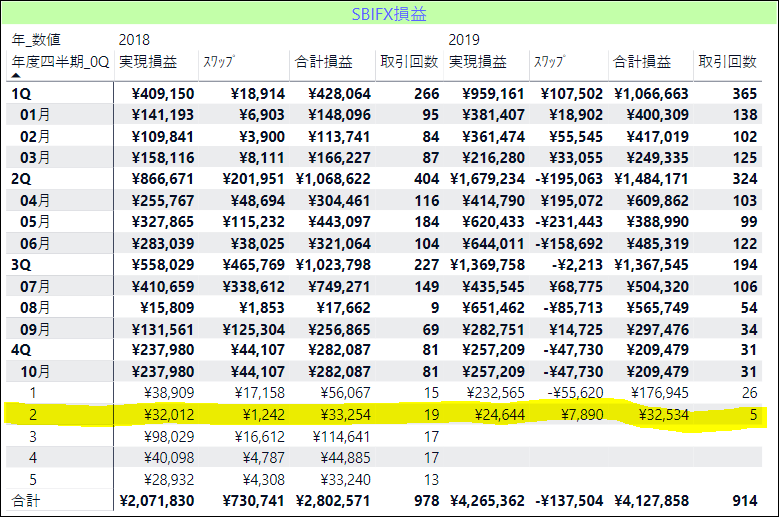Click the 実現損益 header under 2019
The width and height of the screenshot is (779, 517).
(x=478, y=62)
